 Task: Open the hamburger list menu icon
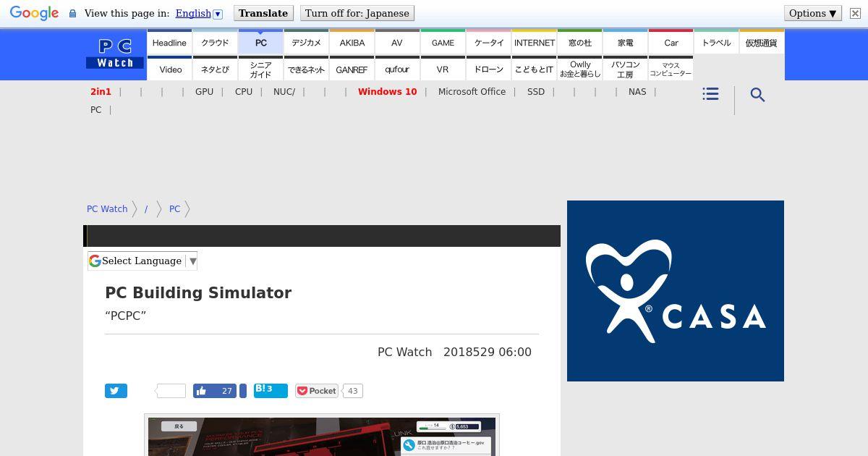pyautogui.click(x=710, y=94)
